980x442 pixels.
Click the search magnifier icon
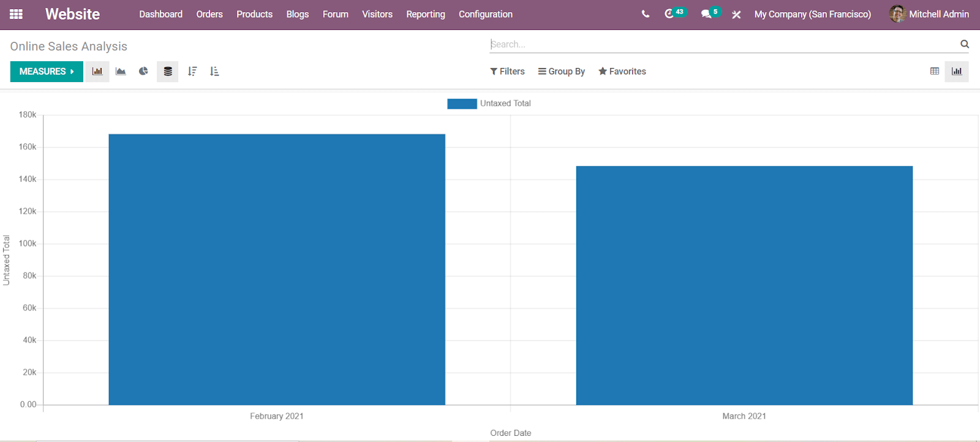[965, 44]
